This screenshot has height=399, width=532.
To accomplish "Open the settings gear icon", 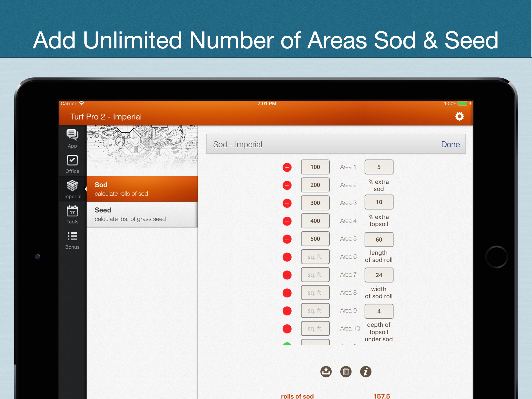I will click(x=459, y=116).
